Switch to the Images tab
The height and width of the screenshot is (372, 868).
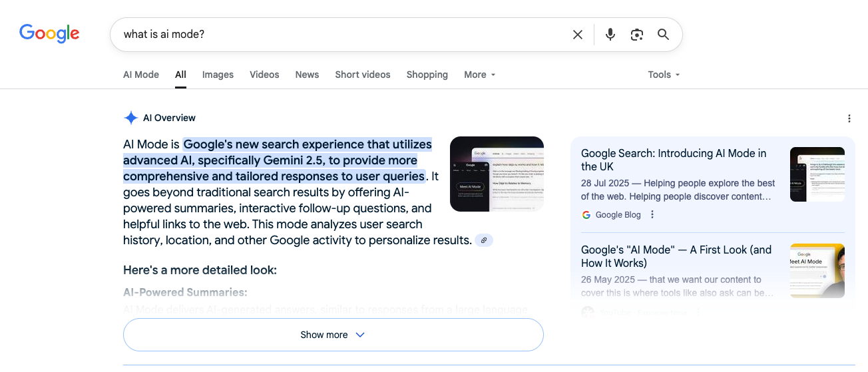(x=218, y=75)
